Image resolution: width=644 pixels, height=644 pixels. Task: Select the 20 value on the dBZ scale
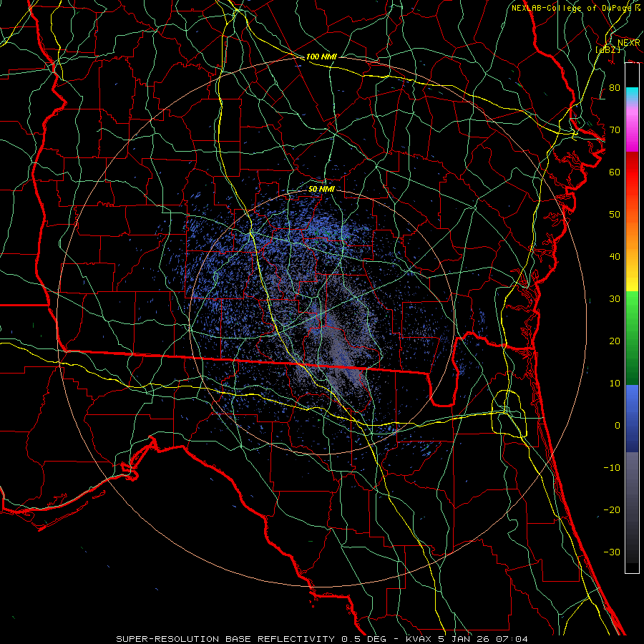click(x=615, y=341)
